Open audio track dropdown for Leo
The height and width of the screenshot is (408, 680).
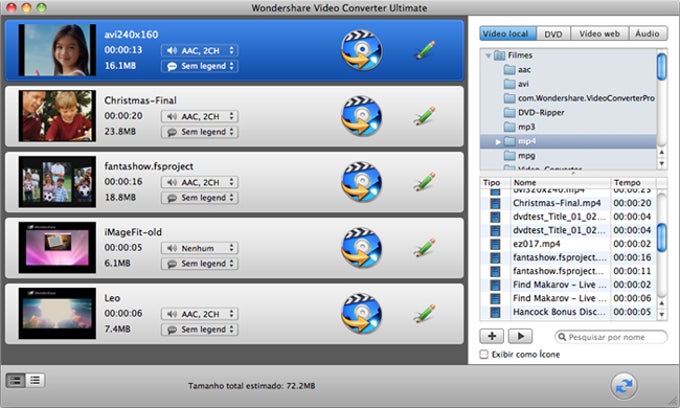(199, 314)
